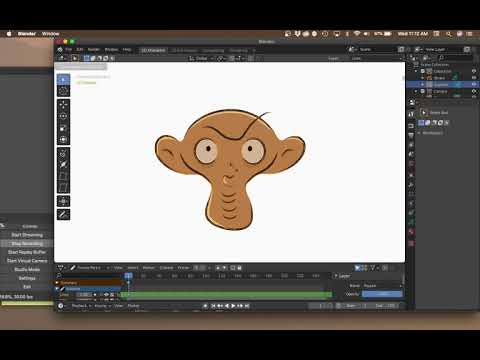Click Start Virtual Camera in OBS window
The height and width of the screenshot is (360, 480).
tap(27, 261)
